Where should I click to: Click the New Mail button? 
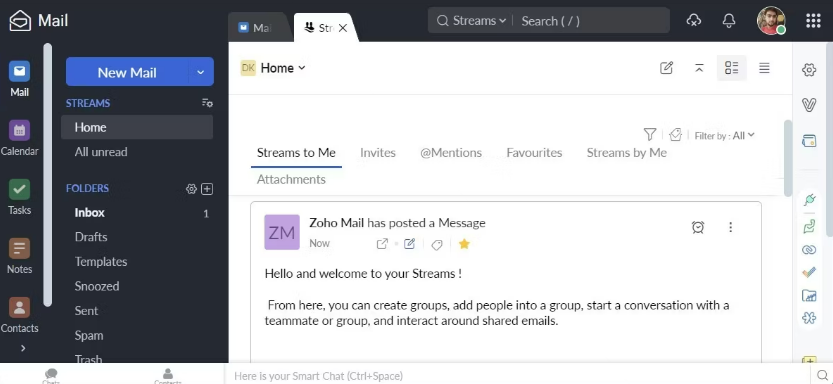127,72
